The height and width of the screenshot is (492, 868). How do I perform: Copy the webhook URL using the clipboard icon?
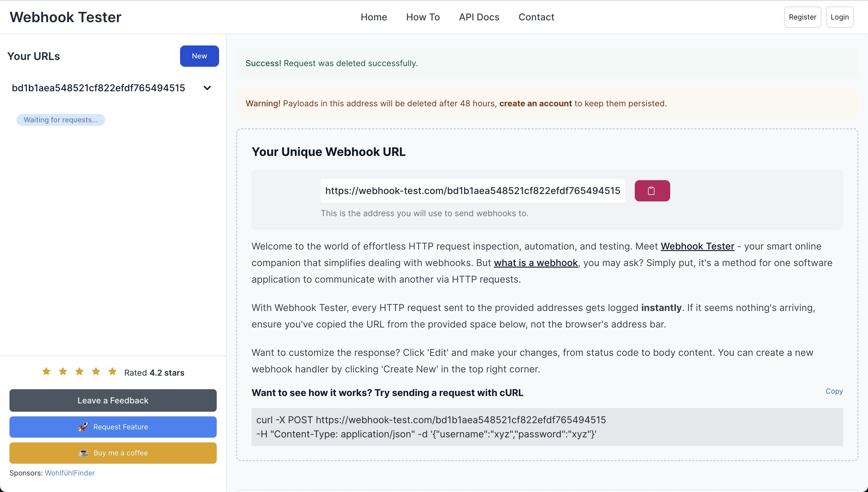click(652, 190)
